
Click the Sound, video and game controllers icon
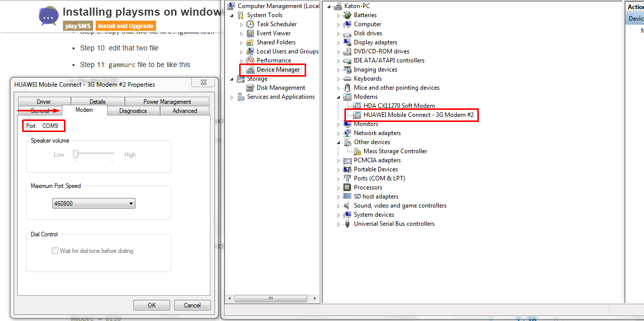(x=347, y=206)
